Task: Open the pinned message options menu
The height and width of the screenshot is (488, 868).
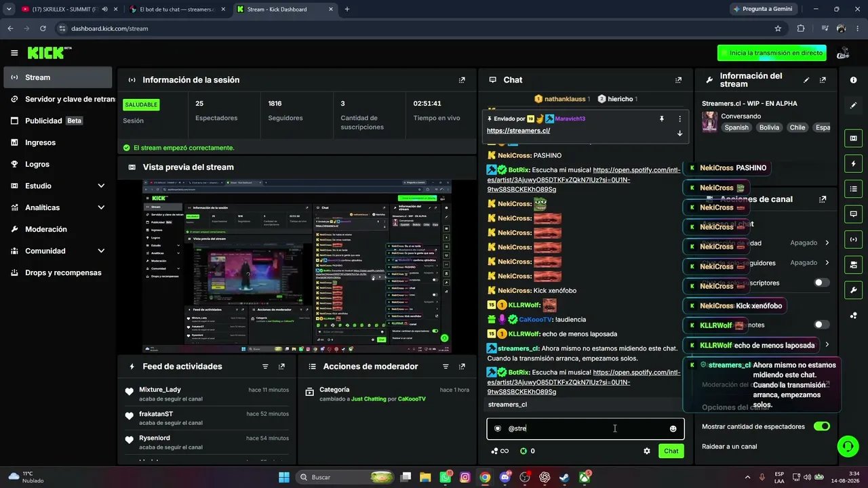Action: (679, 119)
